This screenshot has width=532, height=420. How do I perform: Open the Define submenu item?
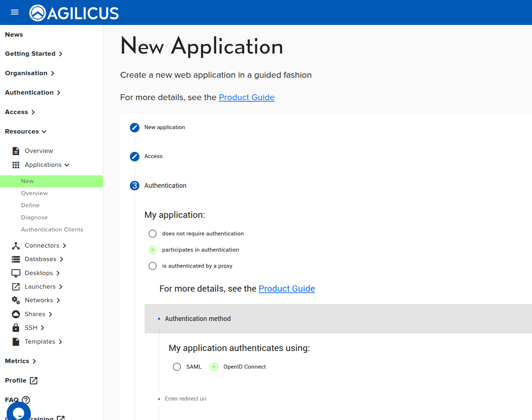pyautogui.click(x=30, y=205)
